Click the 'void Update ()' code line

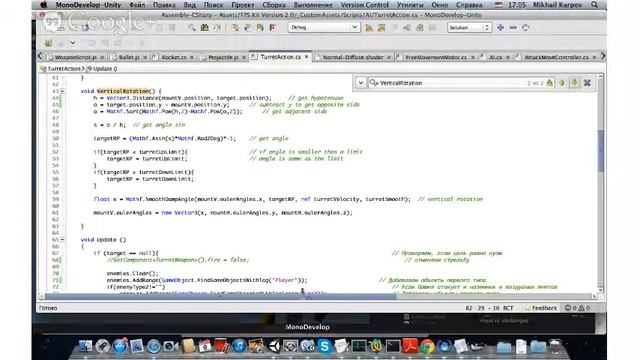coord(103,240)
